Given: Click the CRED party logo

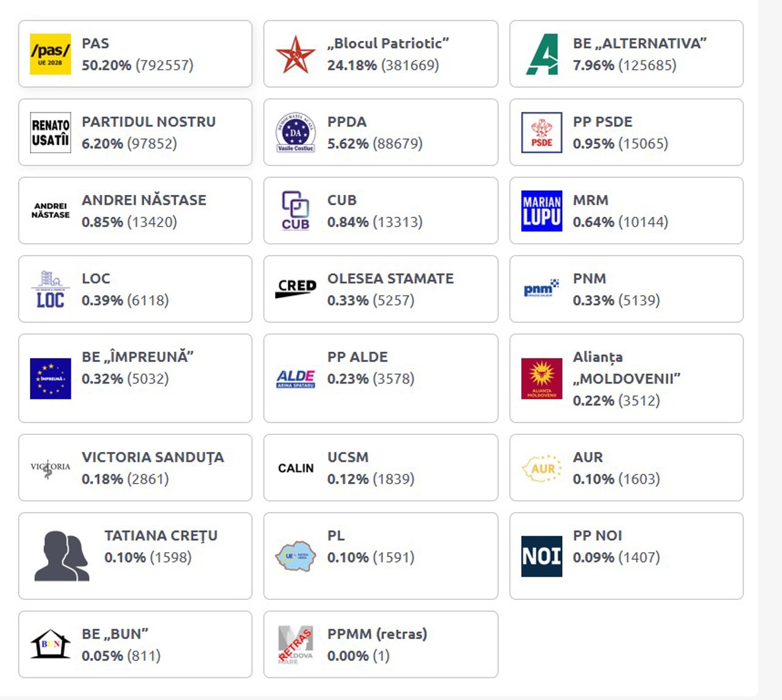Looking at the screenshot, I should 296,288.
